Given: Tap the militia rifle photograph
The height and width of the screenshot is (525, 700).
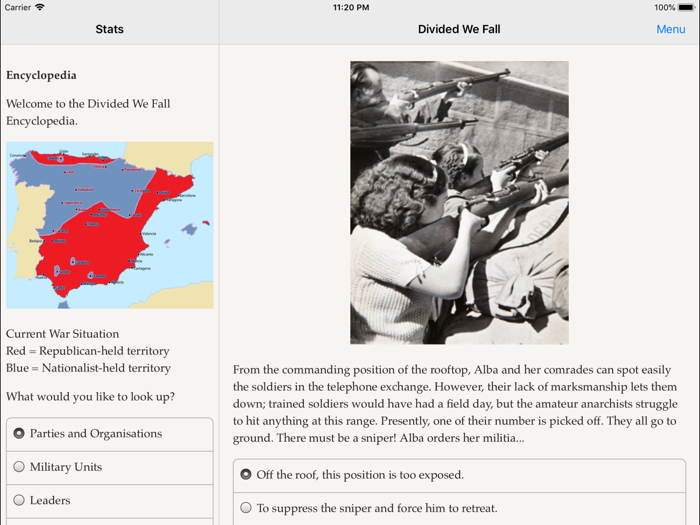Looking at the screenshot, I should [459, 203].
